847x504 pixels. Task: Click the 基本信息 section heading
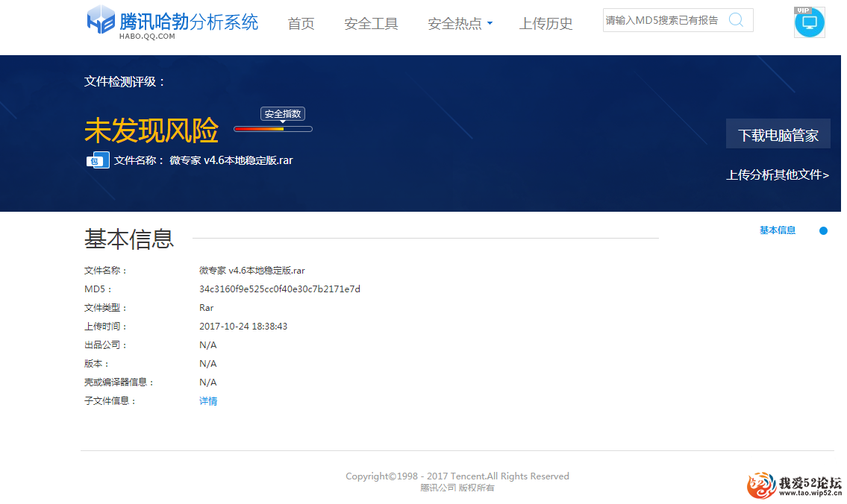129,239
